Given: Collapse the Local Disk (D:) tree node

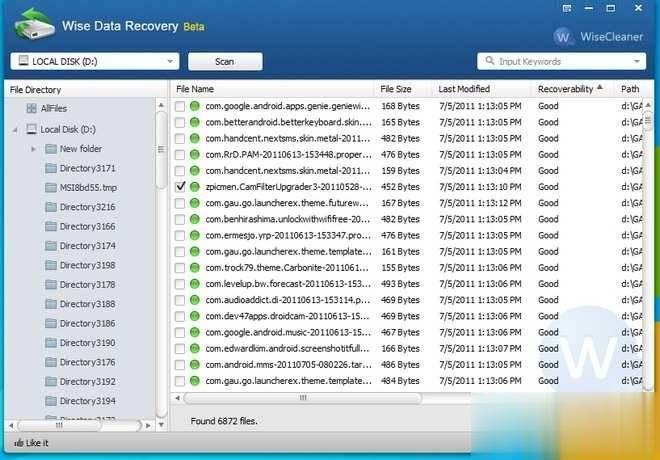Looking at the screenshot, I should (15, 130).
